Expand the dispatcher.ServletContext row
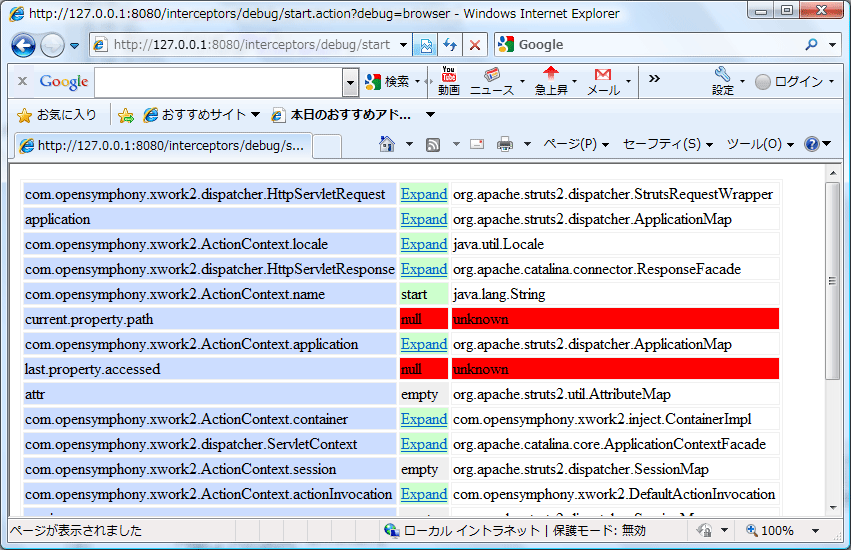851x550 pixels. point(424,444)
